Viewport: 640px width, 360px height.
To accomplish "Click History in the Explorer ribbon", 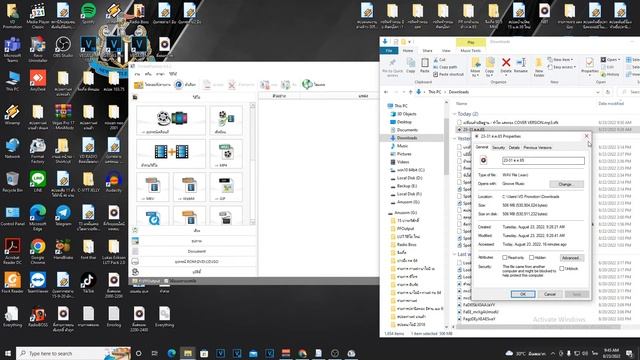I will [x=610, y=74].
